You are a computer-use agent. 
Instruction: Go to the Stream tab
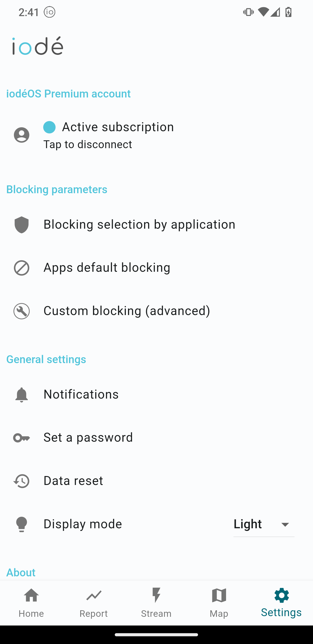tap(156, 602)
